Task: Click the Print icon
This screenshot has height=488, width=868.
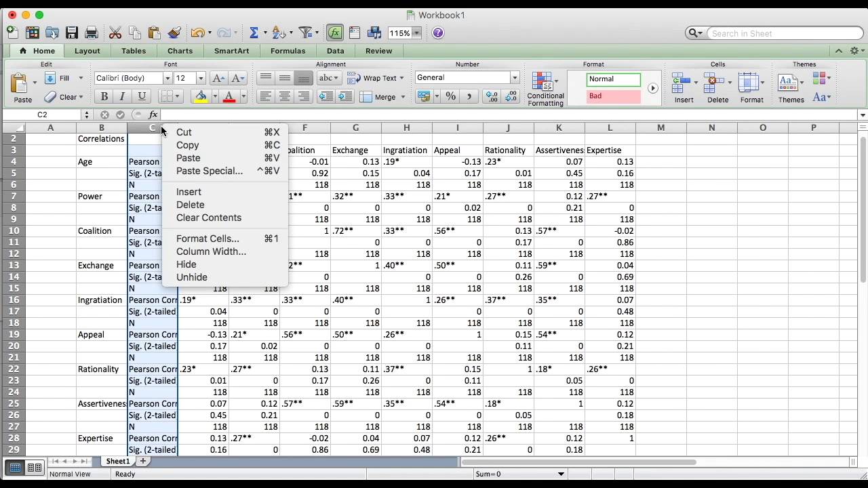Action: coord(92,33)
